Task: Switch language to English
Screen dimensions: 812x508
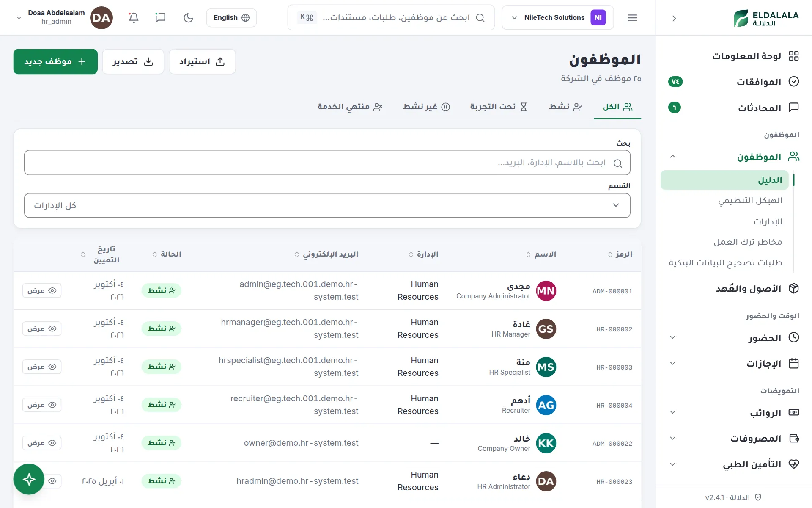Action: (x=231, y=18)
